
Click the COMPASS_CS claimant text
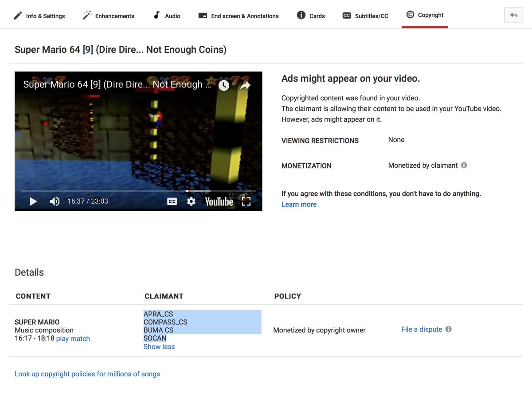pyautogui.click(x=165, y=322)
